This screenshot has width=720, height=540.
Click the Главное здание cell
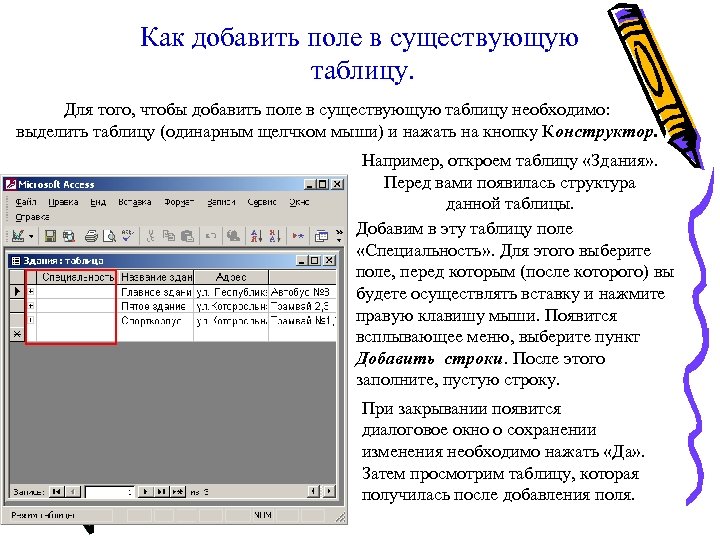(156, 292)
